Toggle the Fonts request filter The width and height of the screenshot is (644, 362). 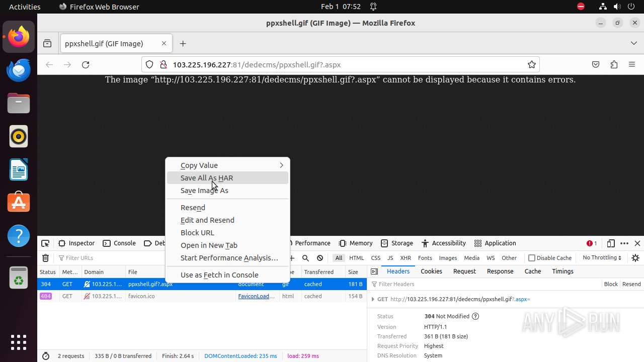425,258
